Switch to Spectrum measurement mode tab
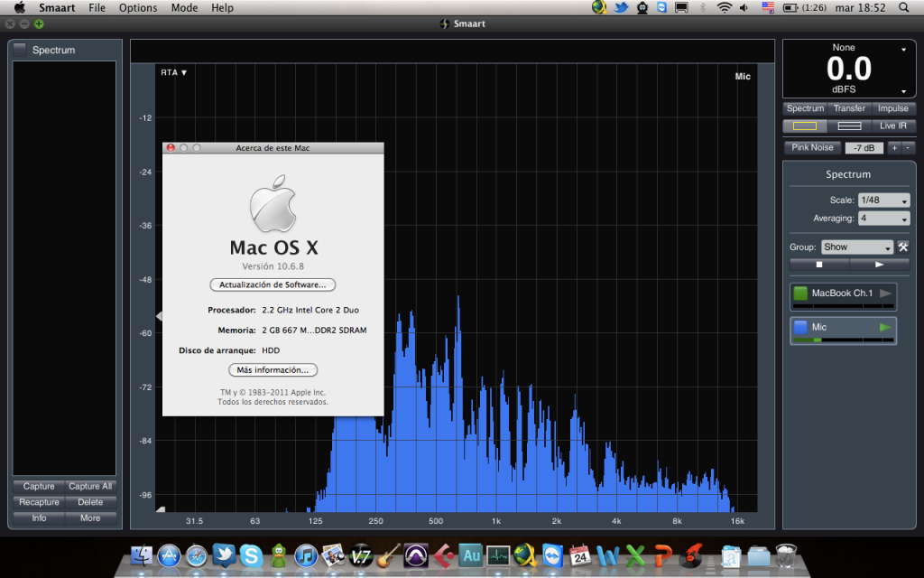Viewport: 924px width, 578px height. [805, 108]
